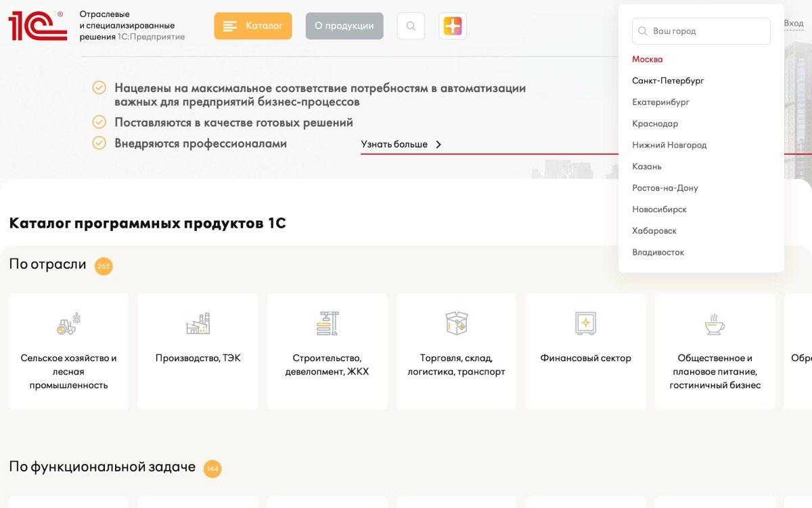Choose Краснодар from the city list
This screenshot has height=508, width=812.
coord(655,124)
